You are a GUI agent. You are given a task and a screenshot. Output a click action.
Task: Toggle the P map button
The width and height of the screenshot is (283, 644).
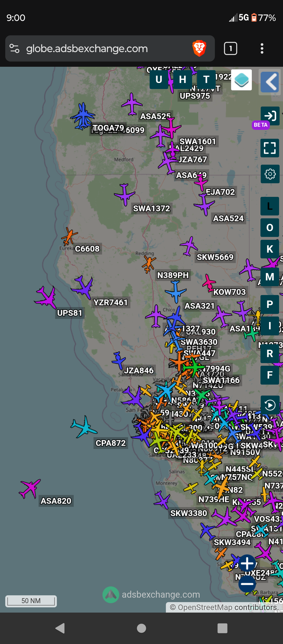point(270,304)
